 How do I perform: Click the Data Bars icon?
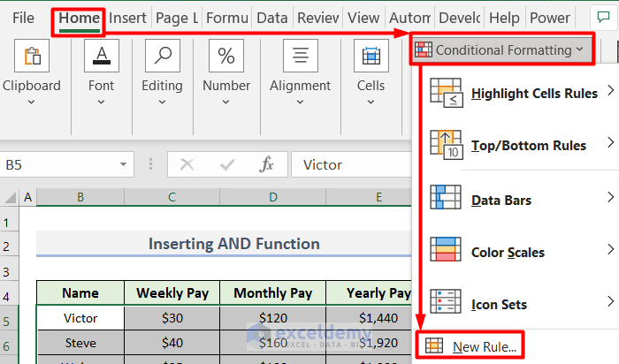pyautogui.click(x=446, y=197)
